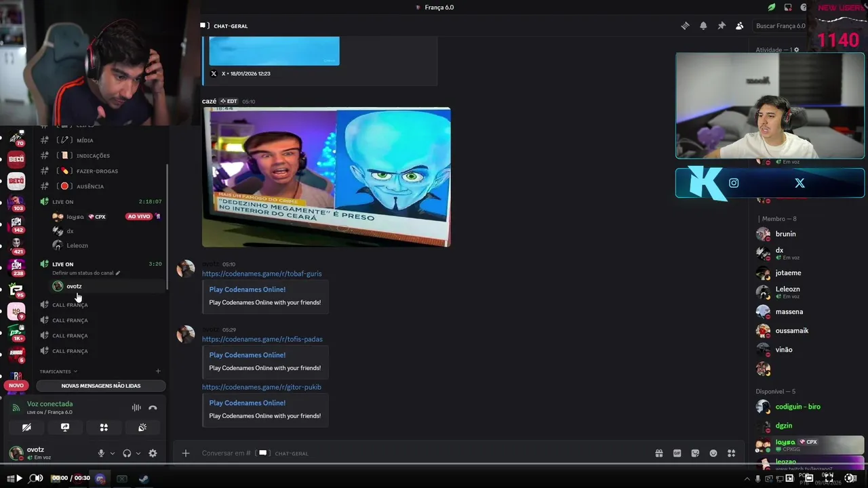The width and height of the screenshot is (868, 488).
Task: Click the green leaf icon in title bar
Action: click(x=772, y=7)
